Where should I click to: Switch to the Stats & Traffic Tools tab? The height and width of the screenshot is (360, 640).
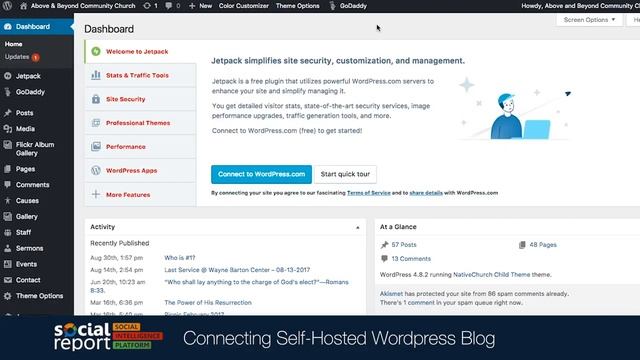(140, 75)
